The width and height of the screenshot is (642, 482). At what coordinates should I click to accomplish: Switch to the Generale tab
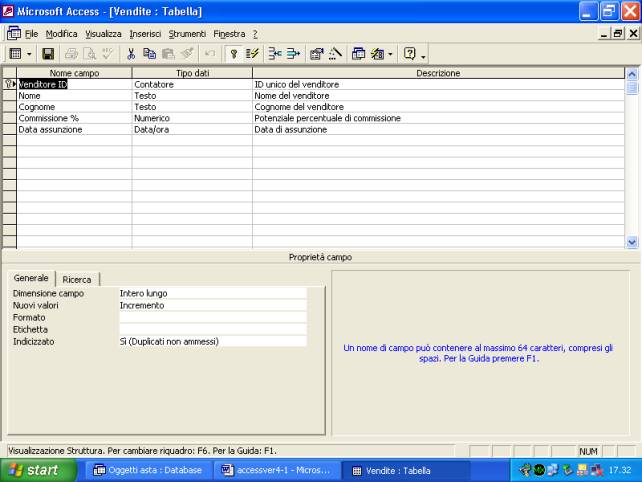click(31, 278)
